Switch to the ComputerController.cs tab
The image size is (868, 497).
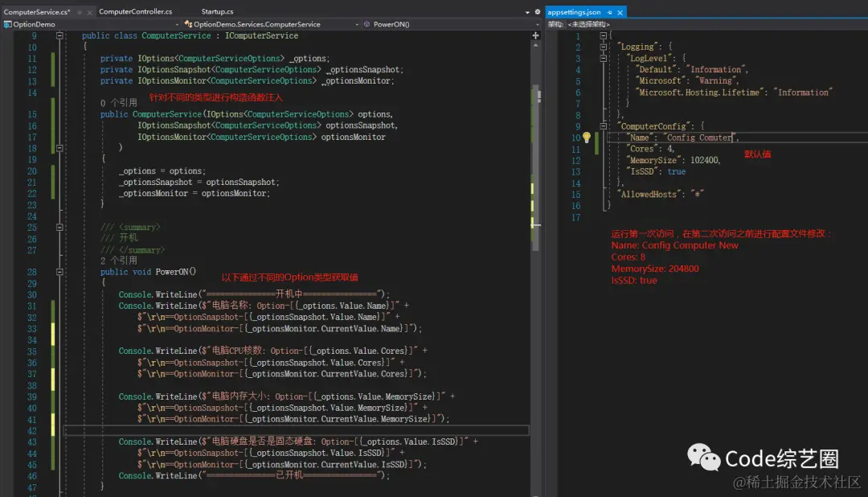coord(136,11)
